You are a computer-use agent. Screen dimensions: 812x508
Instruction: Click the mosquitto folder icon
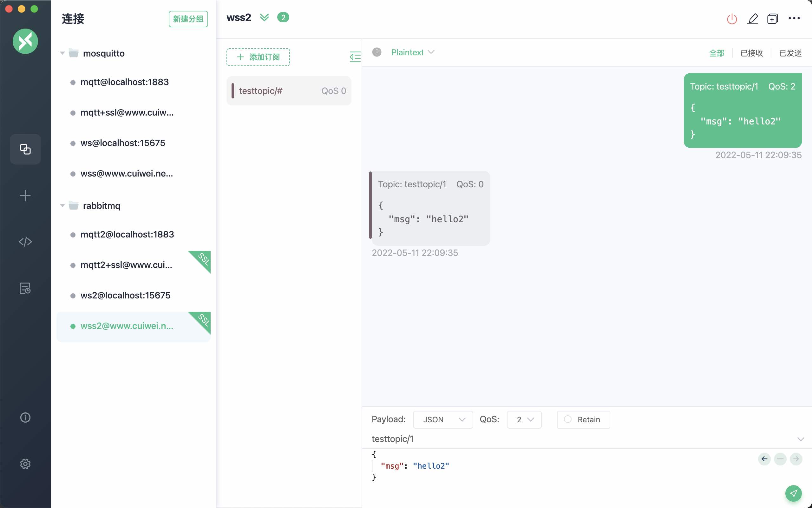point(74,53)
